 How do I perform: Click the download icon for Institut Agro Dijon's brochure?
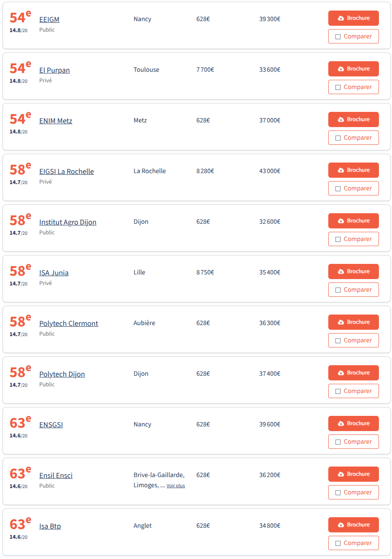(341, 221)
